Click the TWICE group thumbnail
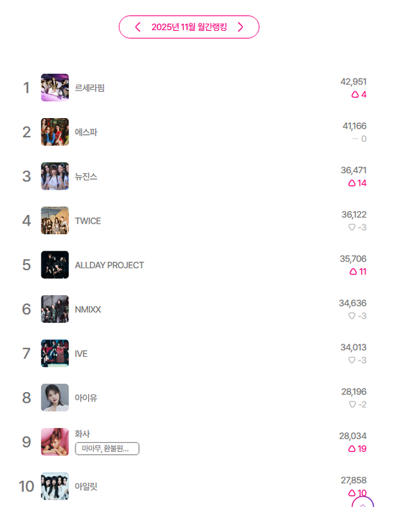This screenshot has width=420, height=507. coord(54,220)
